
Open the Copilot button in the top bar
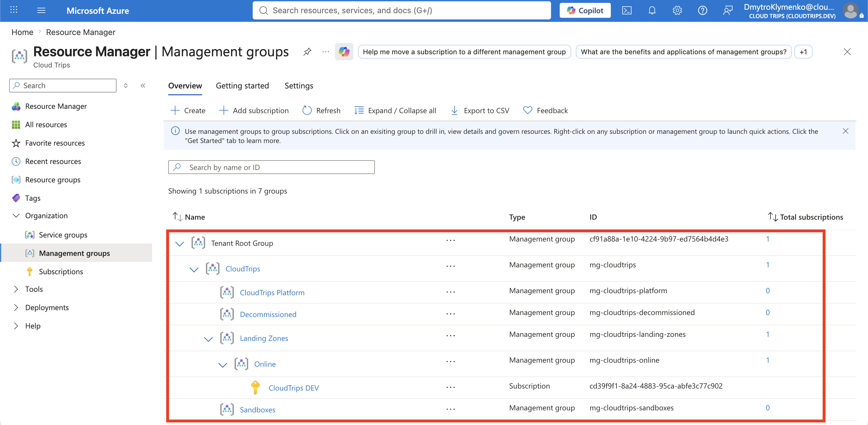click(585, 10)
